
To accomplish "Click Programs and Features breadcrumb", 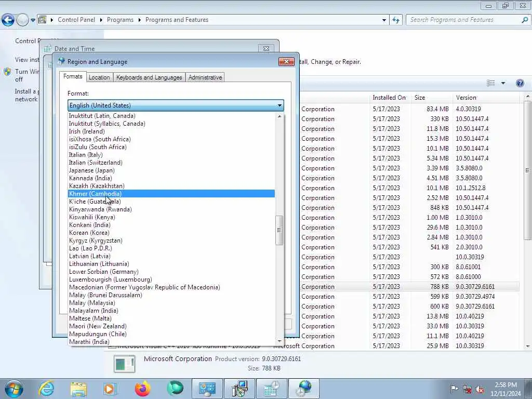I will [x=177, y=20].
